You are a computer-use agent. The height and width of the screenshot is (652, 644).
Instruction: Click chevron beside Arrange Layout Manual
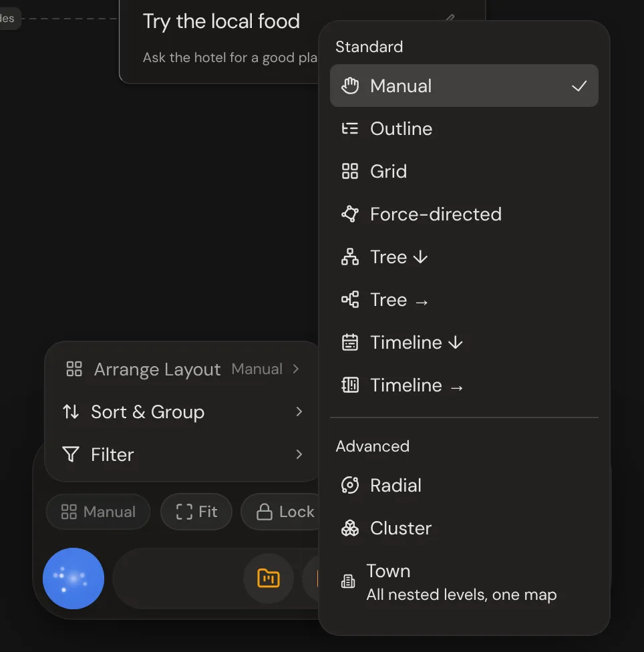(x=295, y=369)
